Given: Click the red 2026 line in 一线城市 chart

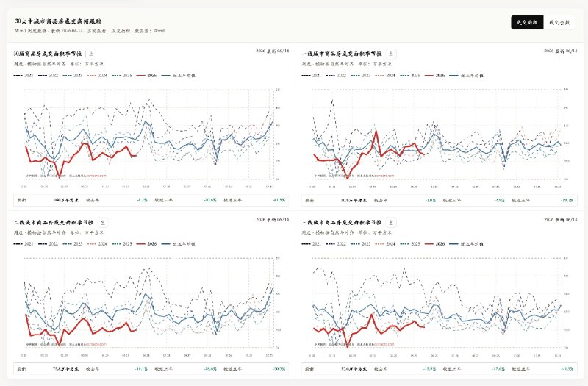Looking at the screenshot, I should coord(376,132).
